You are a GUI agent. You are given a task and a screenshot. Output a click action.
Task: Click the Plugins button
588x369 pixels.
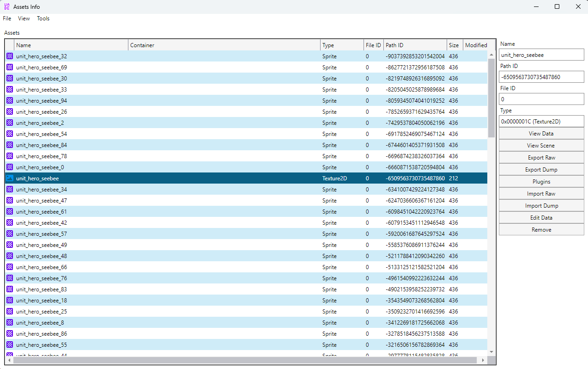pyautogui.click(x=541, y=182)
